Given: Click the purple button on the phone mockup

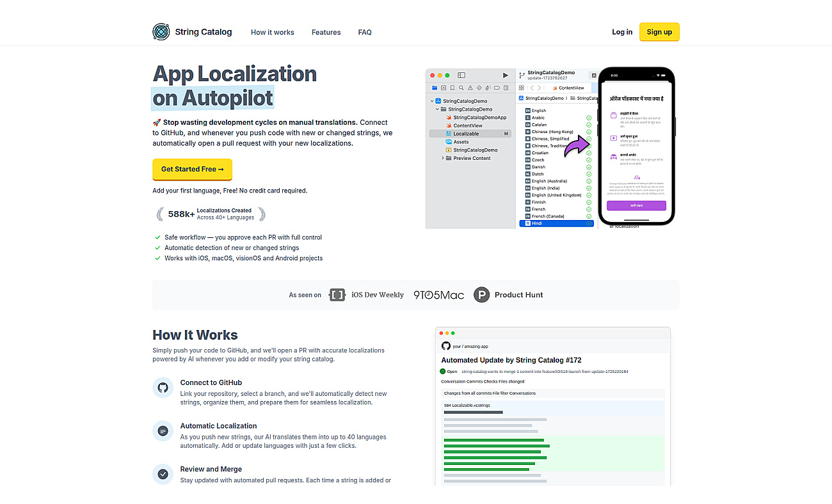Looking at the screenshot, I should point(636,205).
